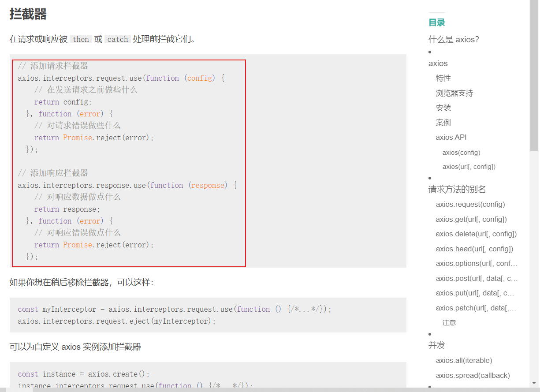Jump to axios(url[, config]) entry
The image size is (540, 392).
tap(469, 167)
